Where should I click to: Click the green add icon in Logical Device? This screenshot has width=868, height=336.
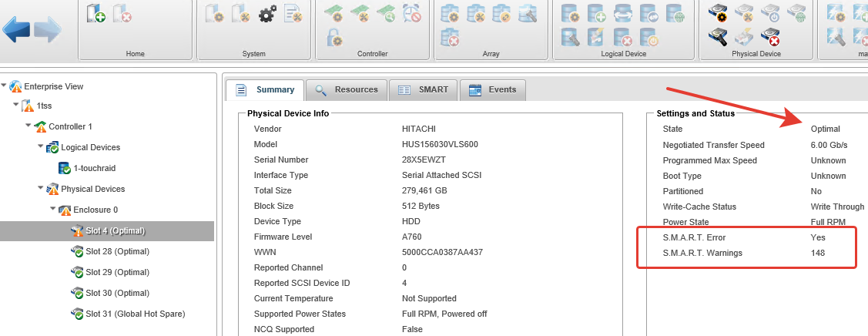click(x=596, y=13)
